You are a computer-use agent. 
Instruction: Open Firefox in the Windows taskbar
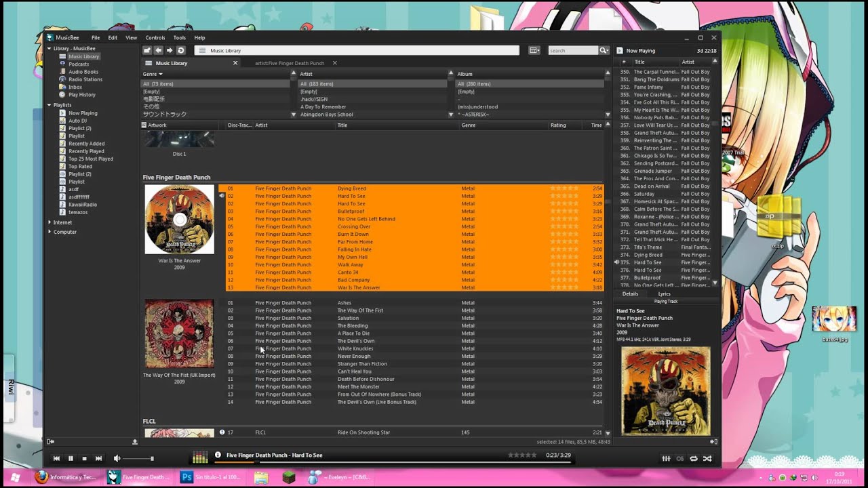66,477
